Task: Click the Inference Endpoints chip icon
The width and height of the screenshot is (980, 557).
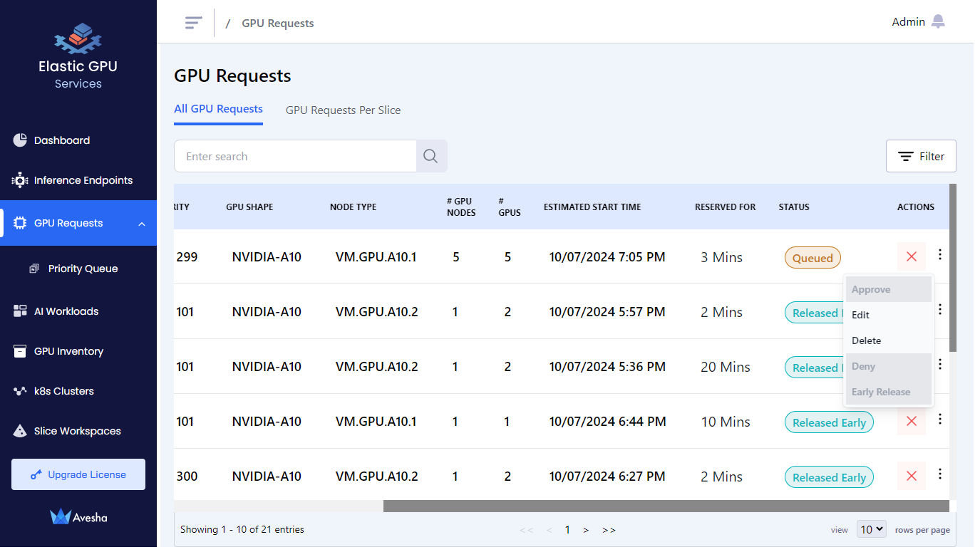Action: [x=20, y=180]
